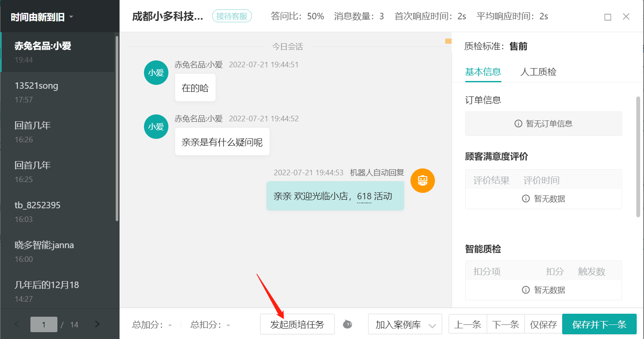
Task: Click the 总加分 score label
Action: (x=152, y=325)
